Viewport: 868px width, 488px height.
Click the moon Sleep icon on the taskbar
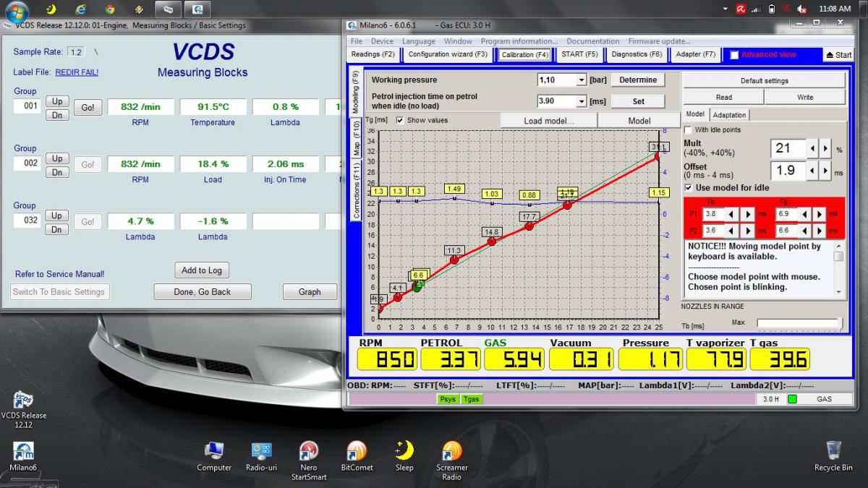coord(51,9)
